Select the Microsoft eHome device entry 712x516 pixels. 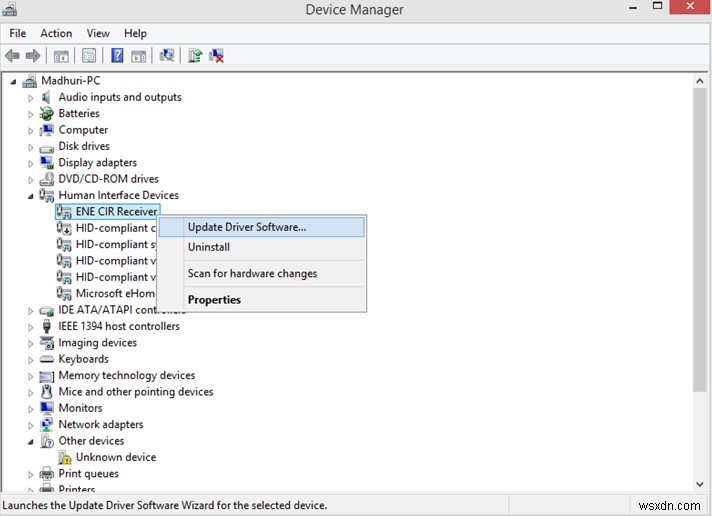[x=114, y=293]
